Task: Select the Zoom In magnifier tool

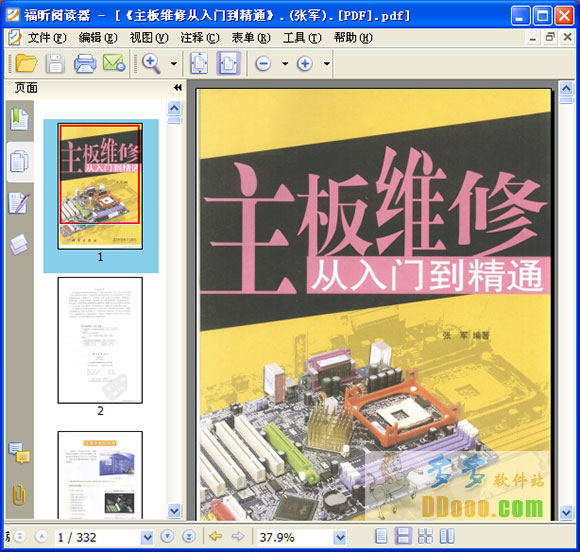Action: [151, 64]
